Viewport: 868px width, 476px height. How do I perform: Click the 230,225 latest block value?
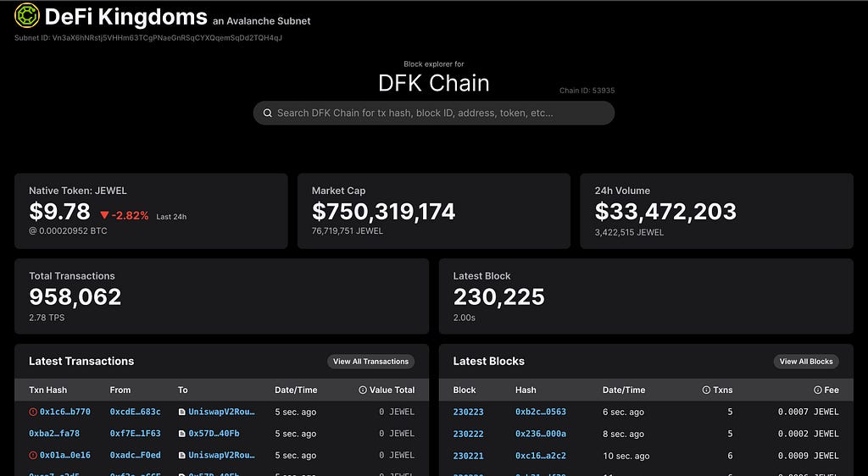click(x=498, y=297)
